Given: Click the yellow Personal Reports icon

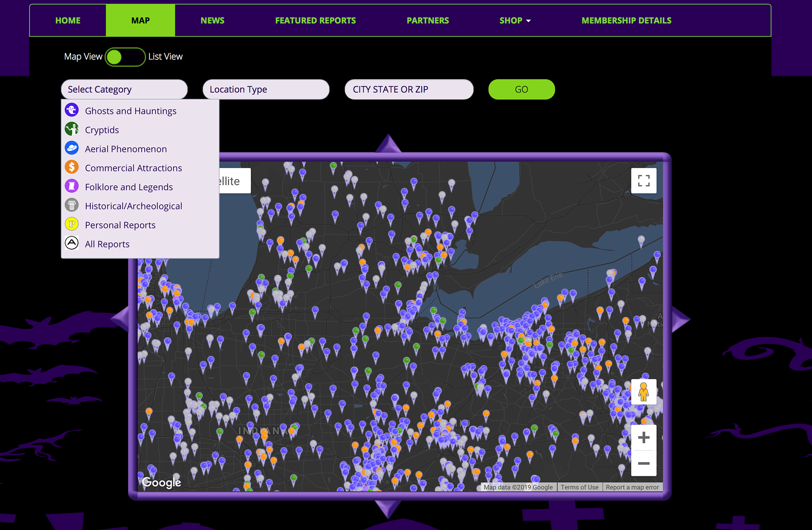Looking at the screenshot, I should [x=72, y=224].
